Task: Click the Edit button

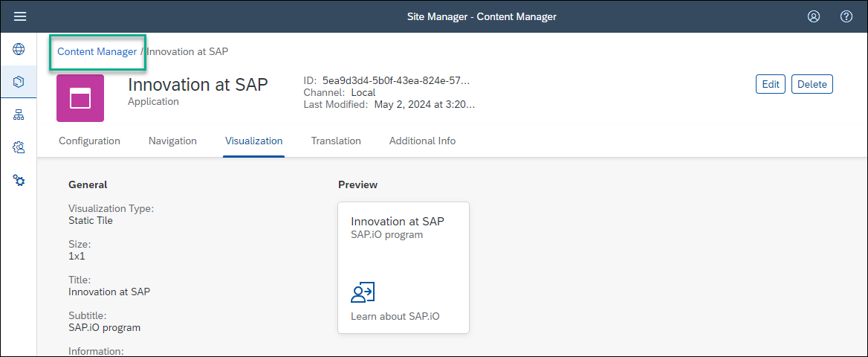Action: 771,84
